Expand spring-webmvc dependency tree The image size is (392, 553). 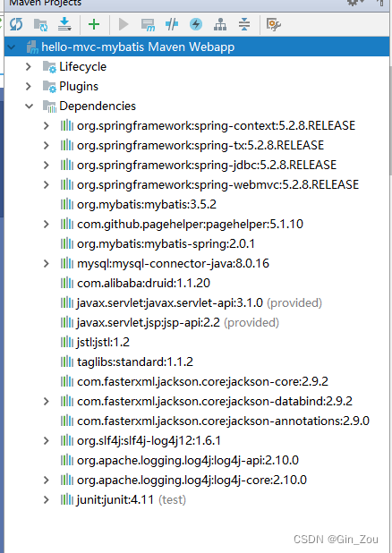coord(47,184)
